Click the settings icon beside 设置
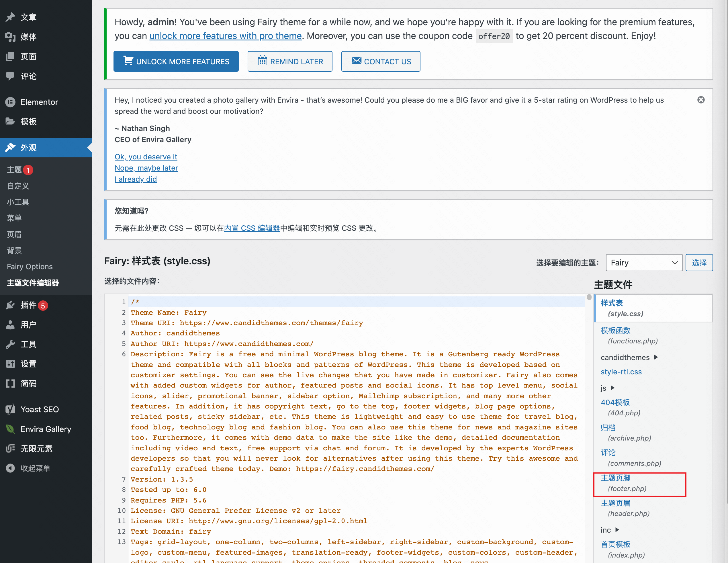 click(10, 364)
